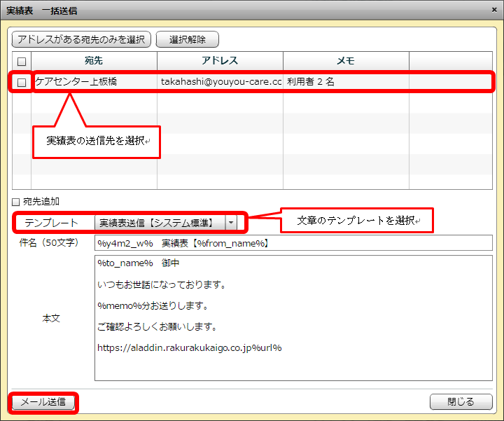Click the メモ column header
This screenshot has width=504, height=421.
pyautogui.click(x=346, y=61)
